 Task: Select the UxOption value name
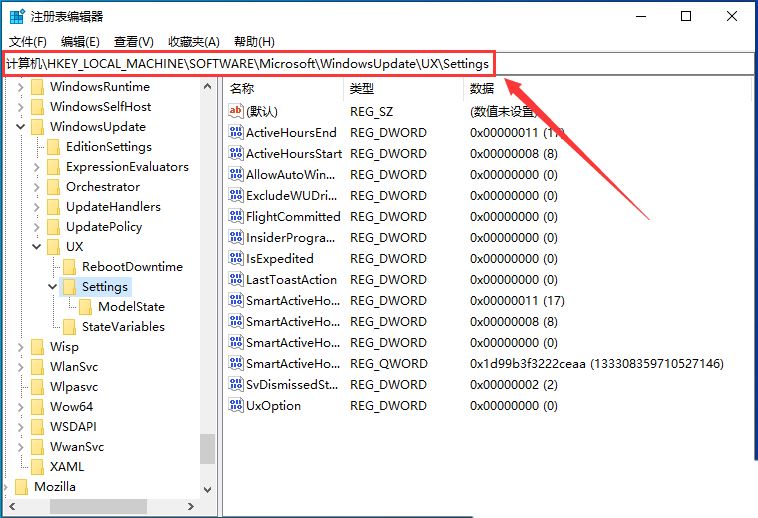coord(273,405)
